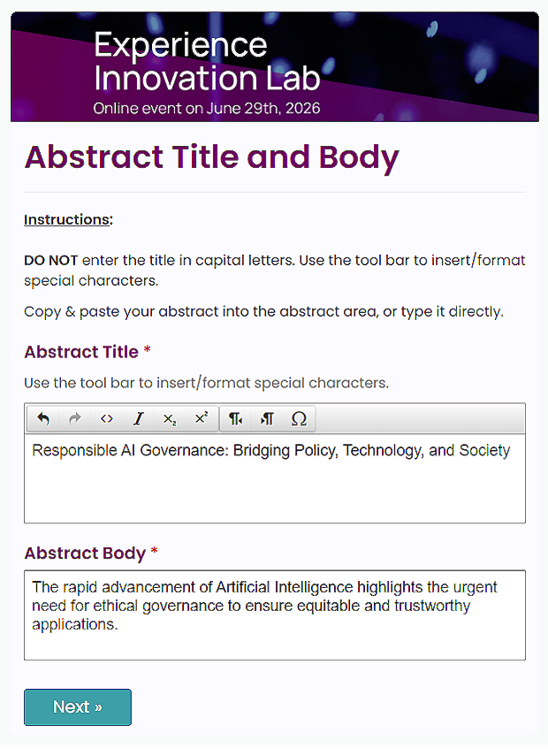Toggle italic formatting in the title toolbar

click(138, 418)
